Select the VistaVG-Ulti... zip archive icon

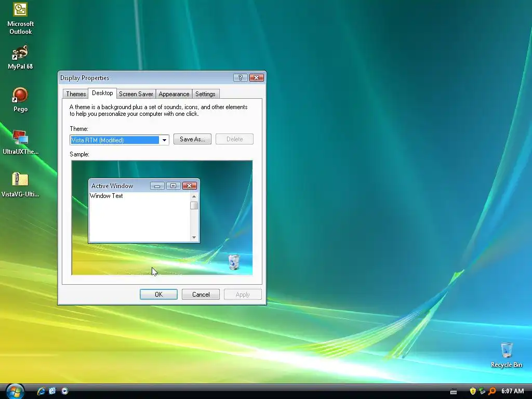point(20,185)
